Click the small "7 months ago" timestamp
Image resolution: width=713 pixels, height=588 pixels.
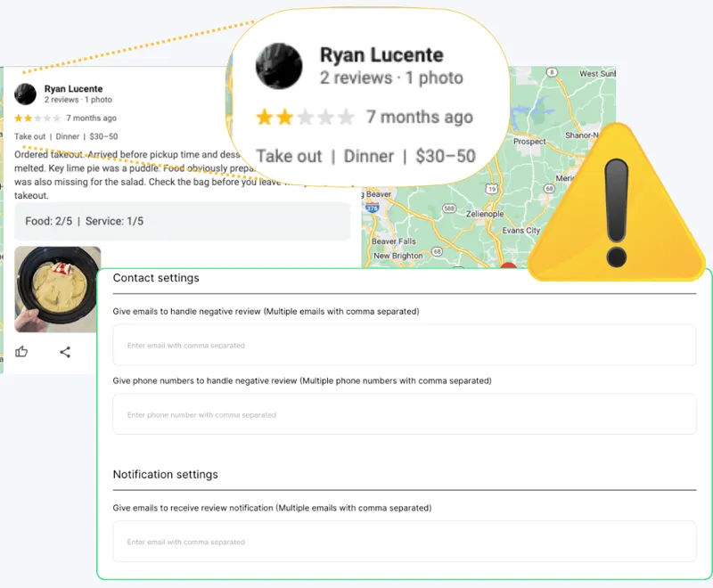click(x=92, y=118)
